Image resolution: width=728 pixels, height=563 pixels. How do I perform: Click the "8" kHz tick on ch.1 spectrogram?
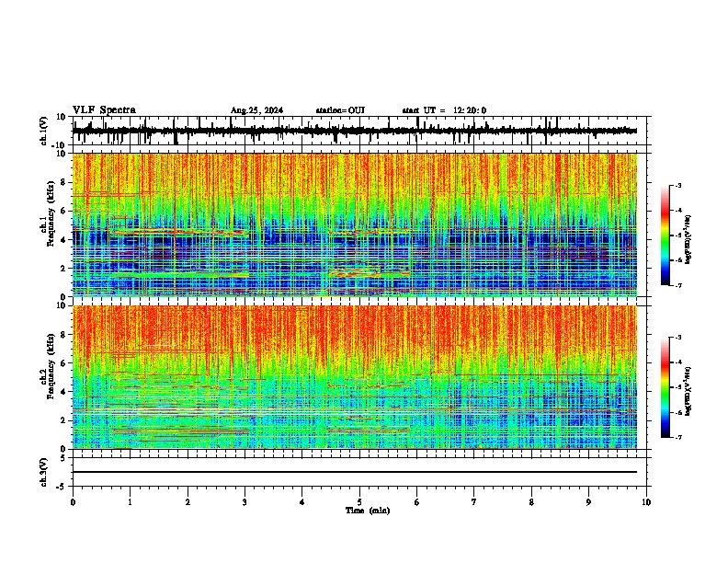pyautogui.click(x=64, y=182)
